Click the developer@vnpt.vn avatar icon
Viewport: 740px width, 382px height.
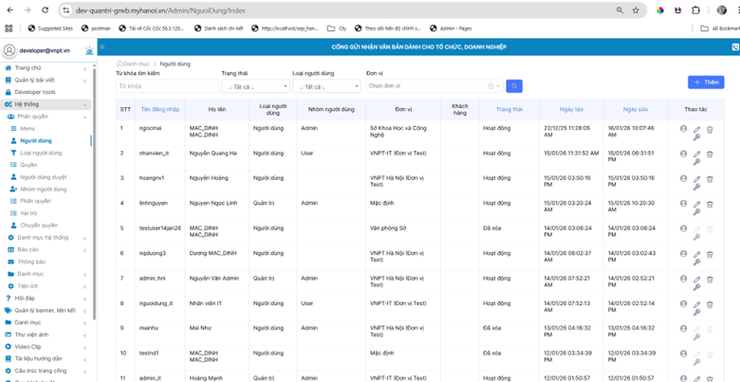[x=9, y=51]
